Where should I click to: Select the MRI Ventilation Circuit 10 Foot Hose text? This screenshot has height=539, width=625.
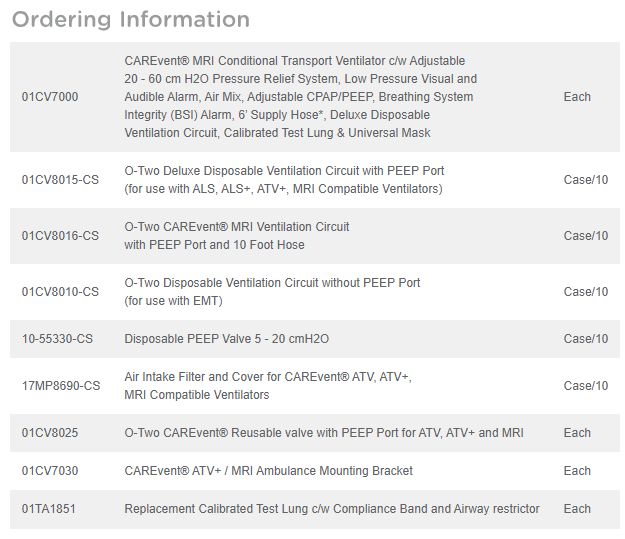pyautogui.click(x=237, y=236)
